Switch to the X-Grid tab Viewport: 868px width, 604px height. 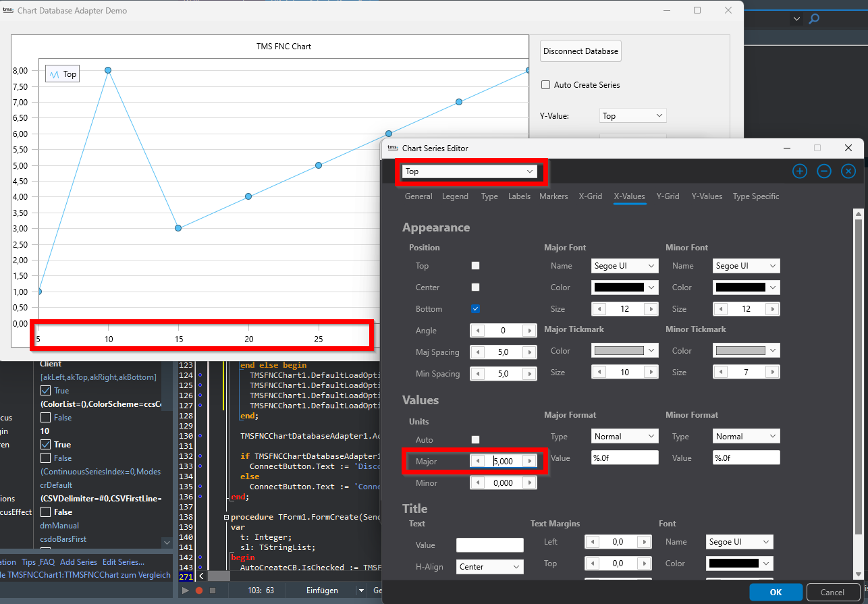click(x=591, y=196)
